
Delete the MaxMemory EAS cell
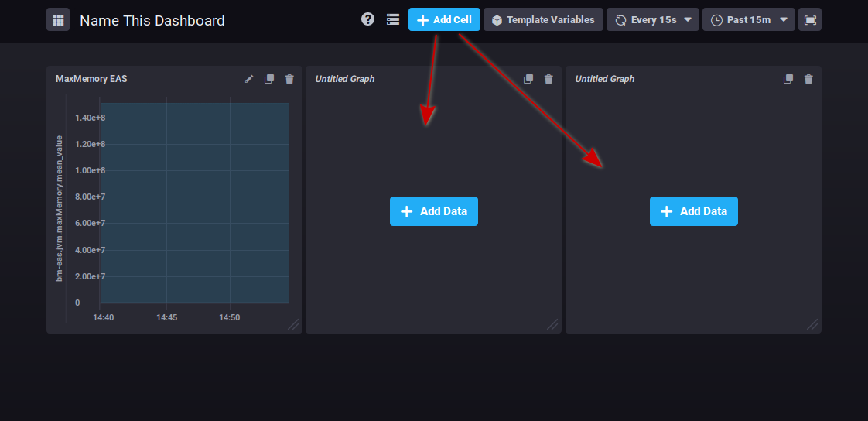[289, 79]
